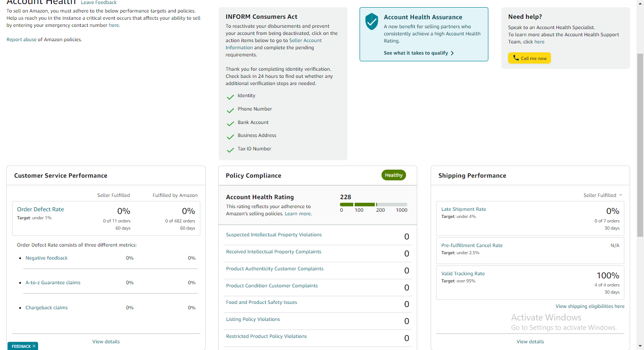
Task: Click the green checkmark beside Business Address
Action: (x=230, y=137)
